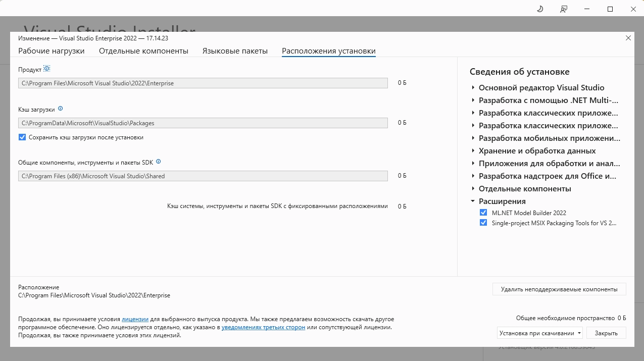The height and width of the screenshot is (361, 644).
Task: Click the info icon next to Продукт
Action: click(x=47, y=69)
